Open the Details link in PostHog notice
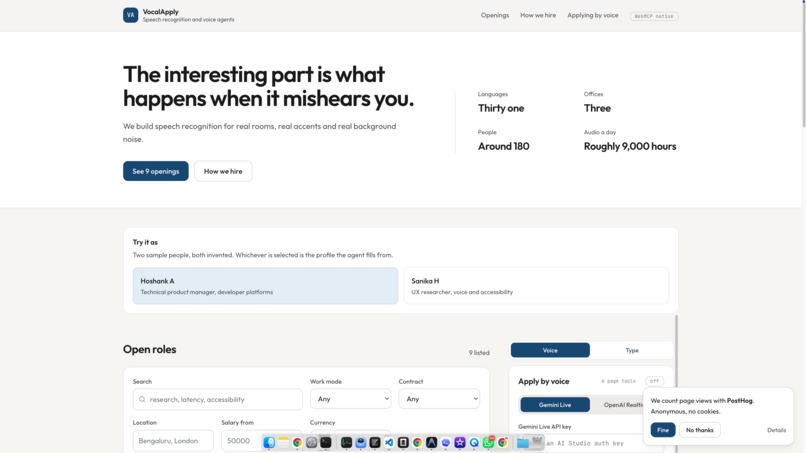806x453 pixels. (776, 430)
